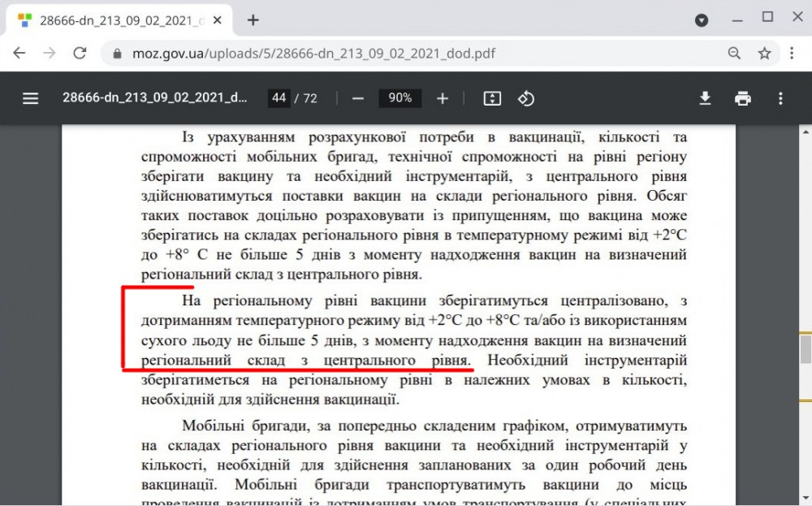This screenshot has height=506, width=812.
Task: Edit the page number field showing 44
Action: [279, 98]
